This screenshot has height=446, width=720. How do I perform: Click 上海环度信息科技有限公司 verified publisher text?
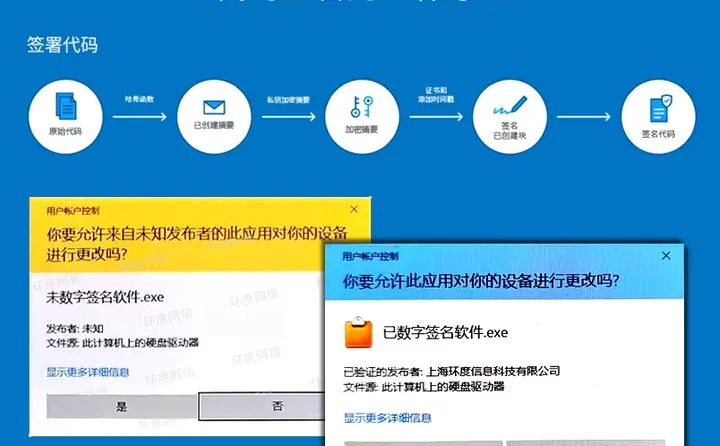[x=493, y=371]
